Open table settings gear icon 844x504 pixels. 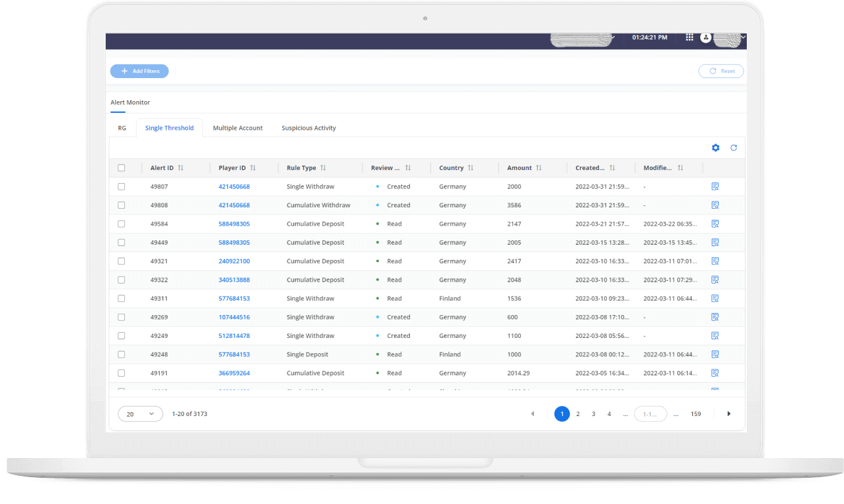(716, 148)
